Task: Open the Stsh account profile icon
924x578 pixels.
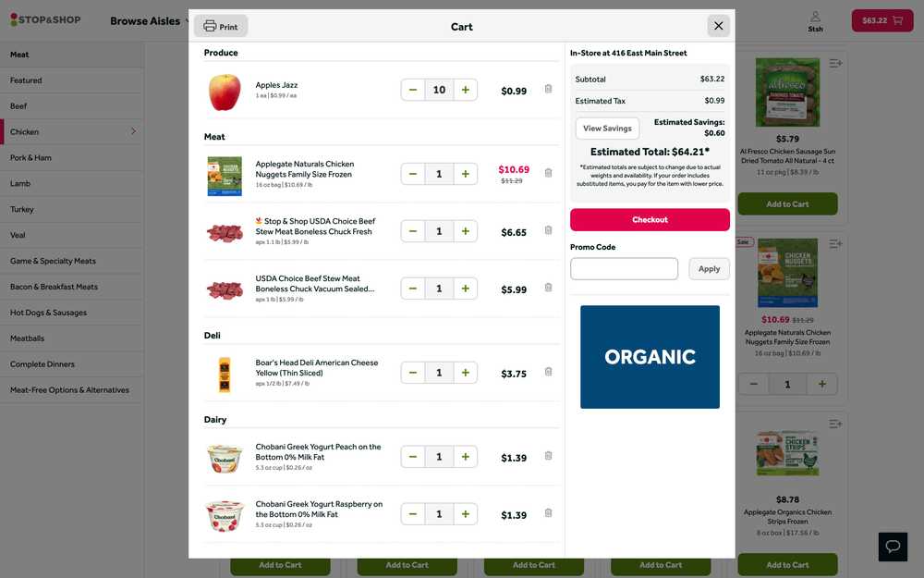Action: (x=815, y=21)
